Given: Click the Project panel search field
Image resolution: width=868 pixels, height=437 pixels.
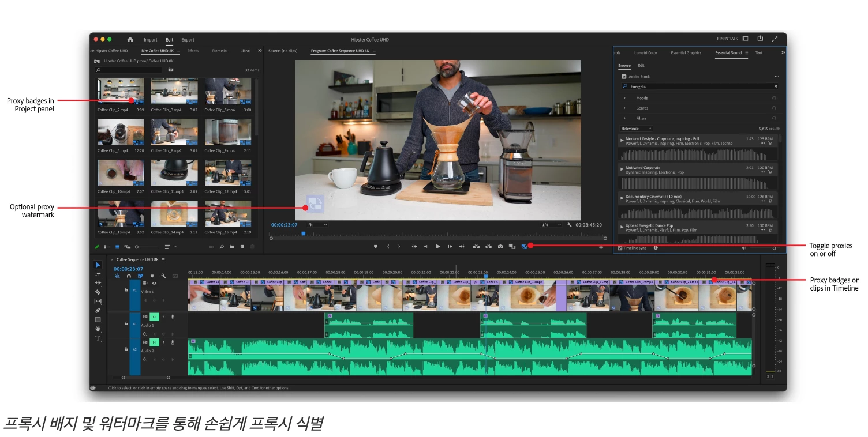Looking at the screenshot, I should [129, 70].
